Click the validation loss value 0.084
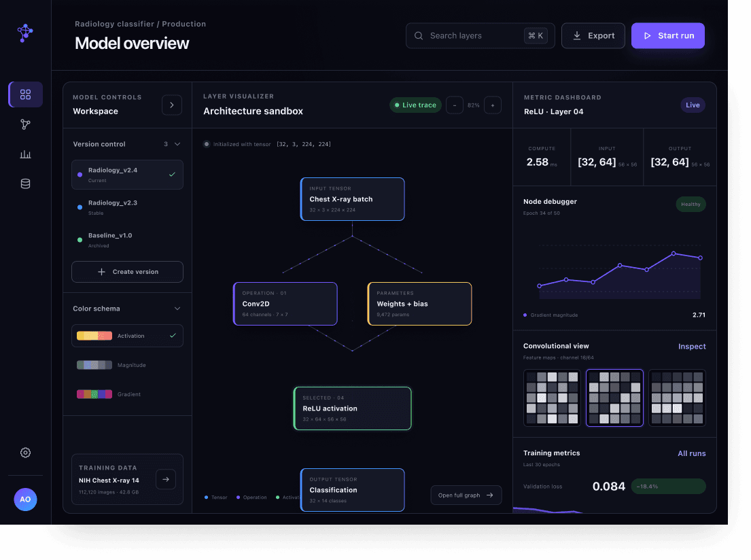The height and width of the screenshot is (560, 751). (x=609, y=487)
